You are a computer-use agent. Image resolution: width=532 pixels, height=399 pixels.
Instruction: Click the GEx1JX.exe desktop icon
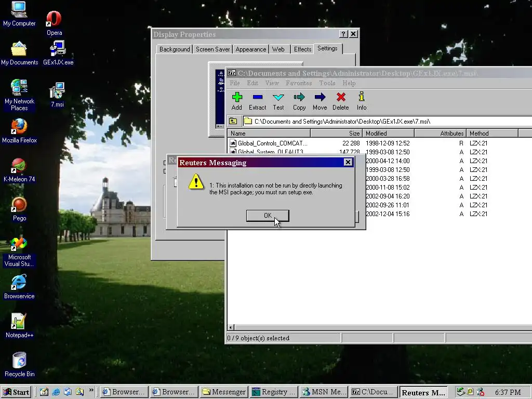click(x=58, y=54)
